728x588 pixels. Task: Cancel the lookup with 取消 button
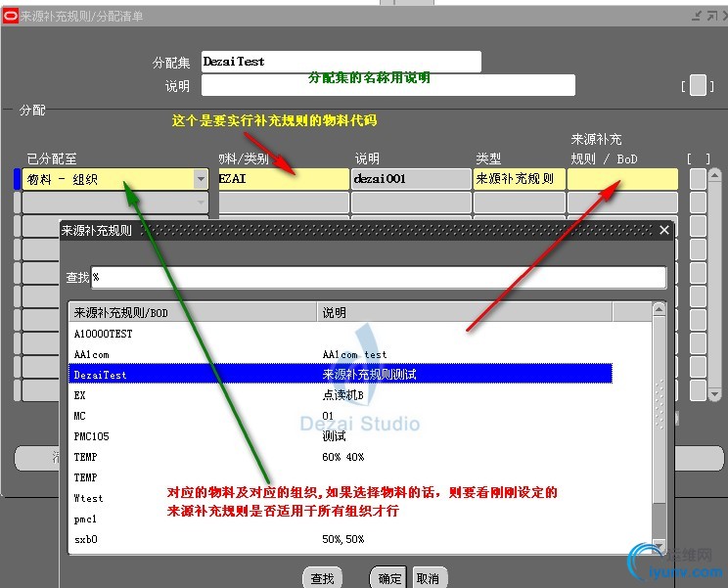430,578
